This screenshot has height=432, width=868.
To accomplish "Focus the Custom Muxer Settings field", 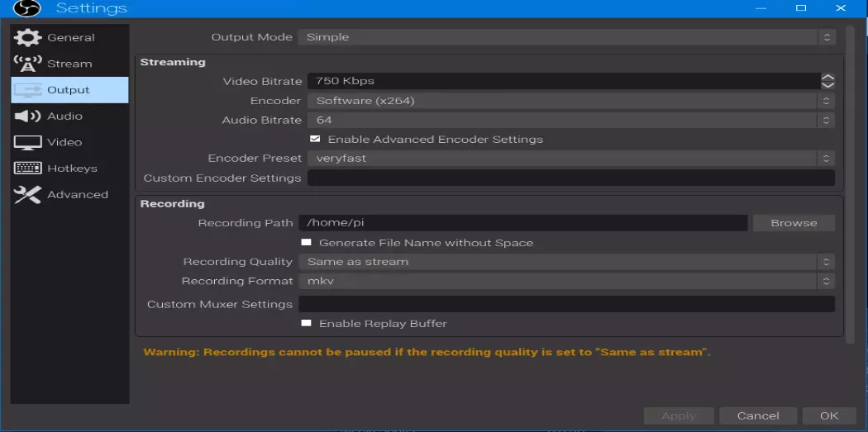I will pyautogui.click(x=566, y=304).
